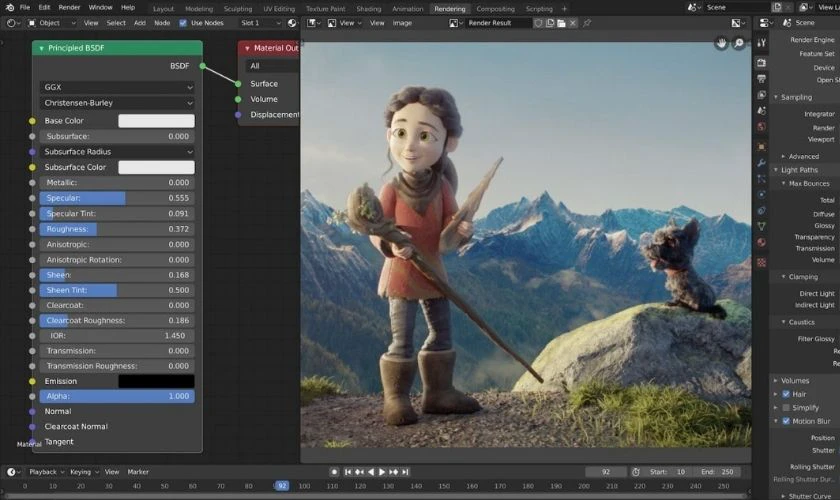Collapse the Sampling panel
Image resolution: width=840 pixels, height=500 pixels.
pyautogui.click(x=776, y=97)
